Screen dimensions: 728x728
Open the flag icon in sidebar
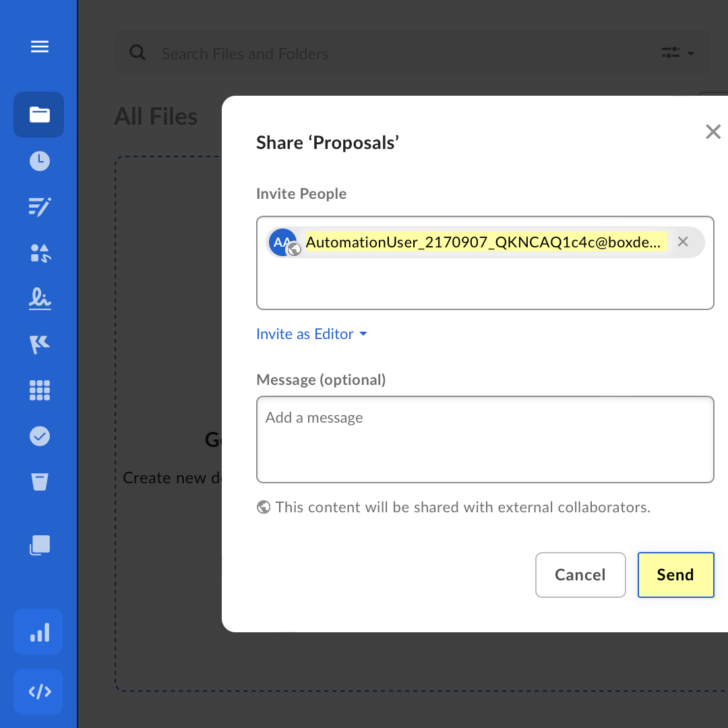[x=40, y=344]
